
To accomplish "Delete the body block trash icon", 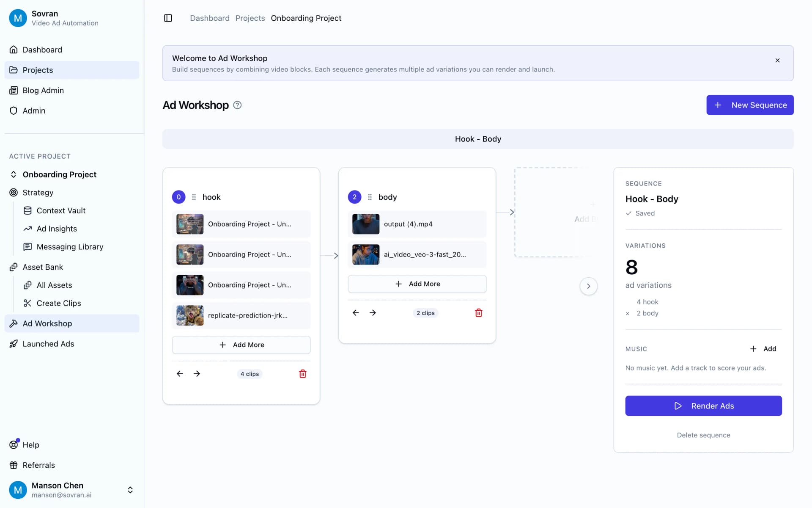I will coord(479,313).
